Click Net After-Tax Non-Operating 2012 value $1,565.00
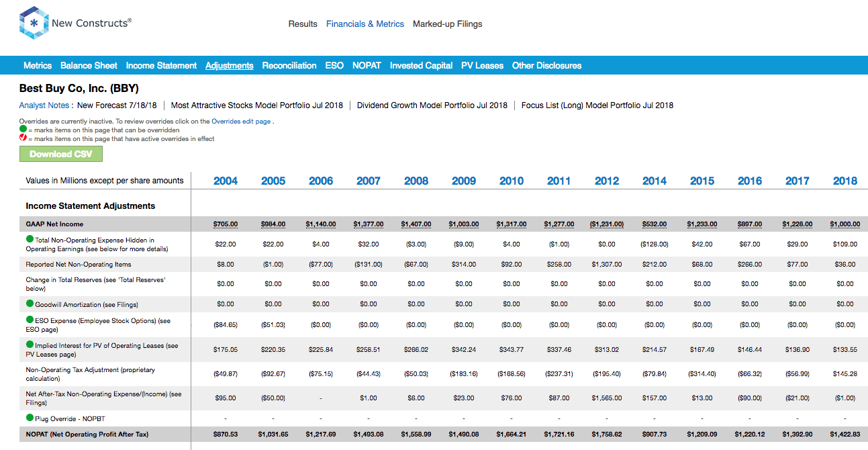Viewport: 868px width, 450px height. click(x=607, y=398)
